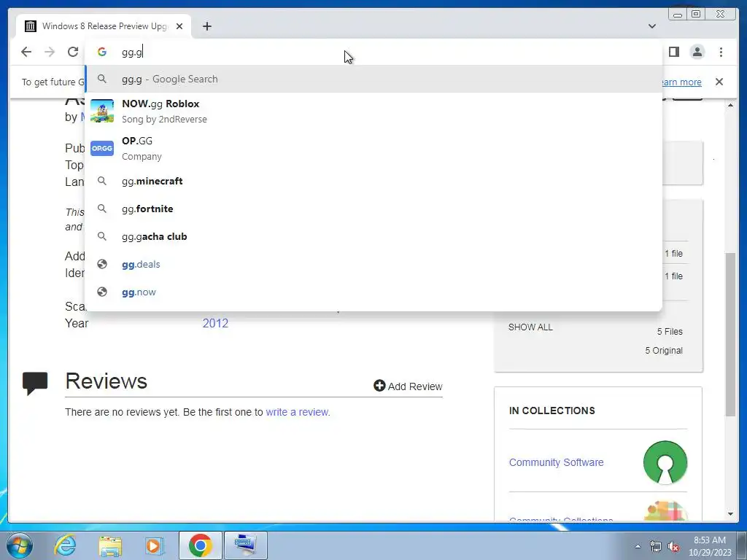The height and width of the screenshot is (560, 747).
Task: Click the network tray icon
Action: 656,546
